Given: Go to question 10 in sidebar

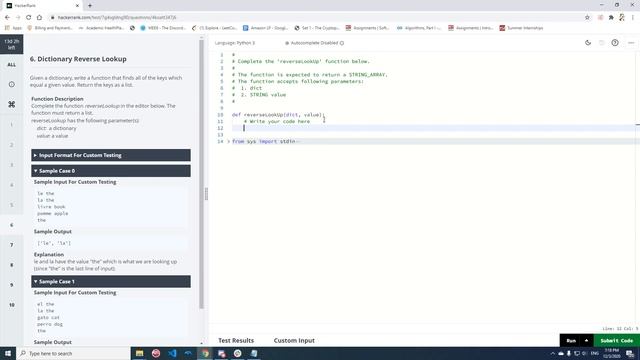Looking at the screenshot, I should point(11,305).
